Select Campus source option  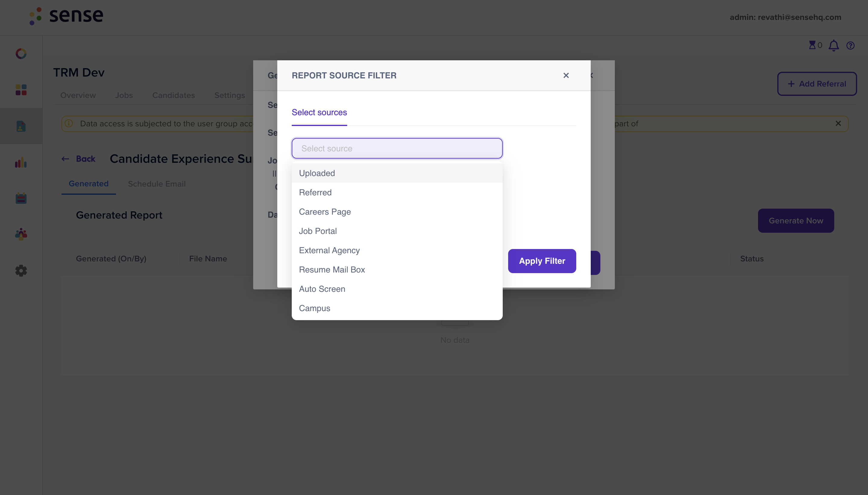coord(314,308)
